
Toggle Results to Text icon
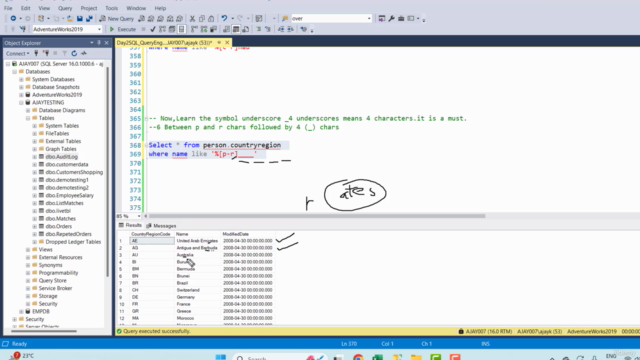227,29
